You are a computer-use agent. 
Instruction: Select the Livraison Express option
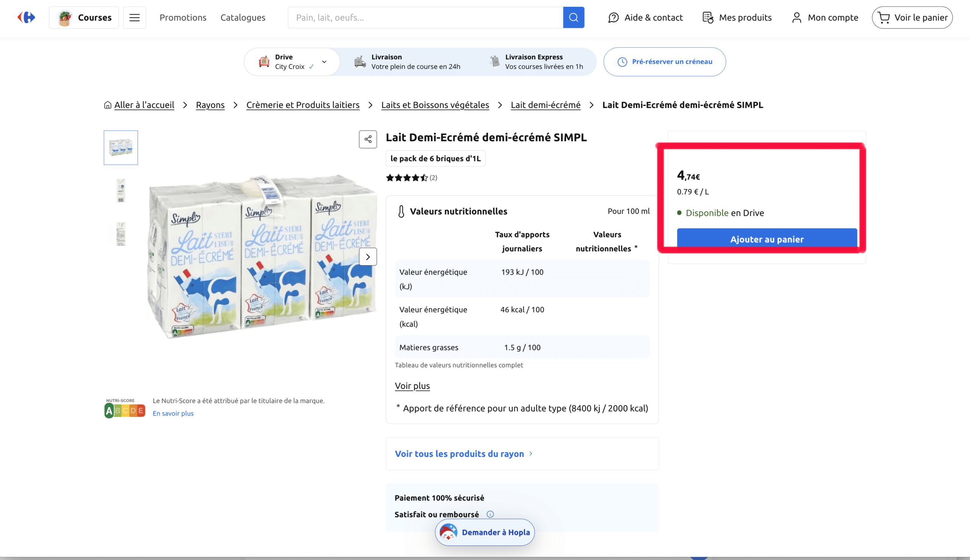click(x=536, y=62)
